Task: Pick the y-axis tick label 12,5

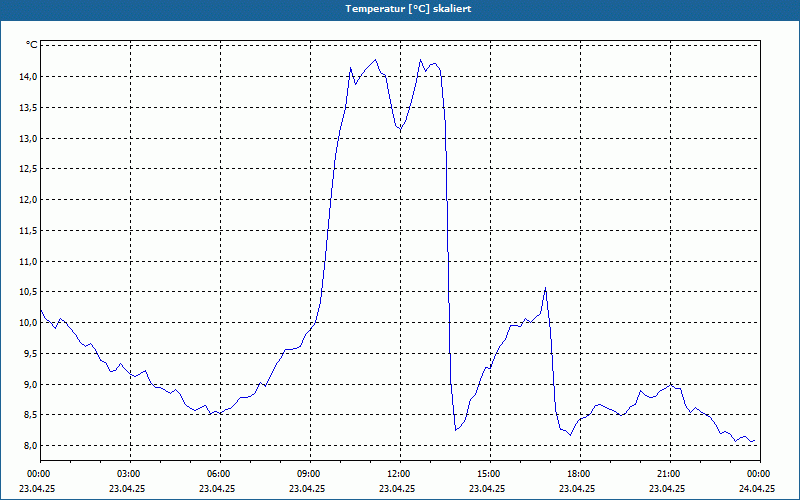Action: click(28, 169)
